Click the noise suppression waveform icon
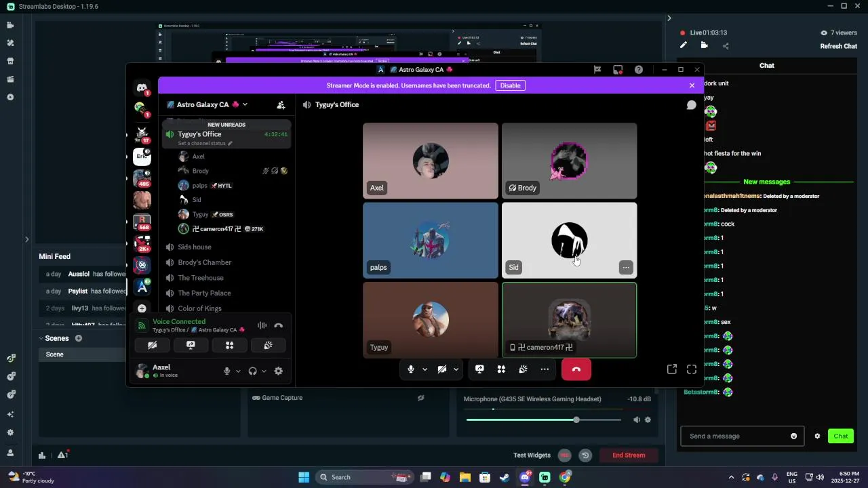868x488 pixels. (262, 326)
